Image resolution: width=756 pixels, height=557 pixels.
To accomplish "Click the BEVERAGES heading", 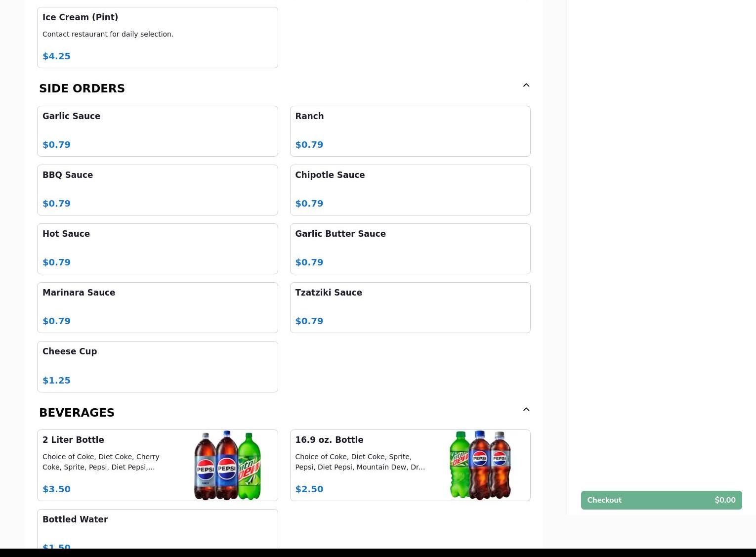I will pyautogui.click(x=77, y=413).
